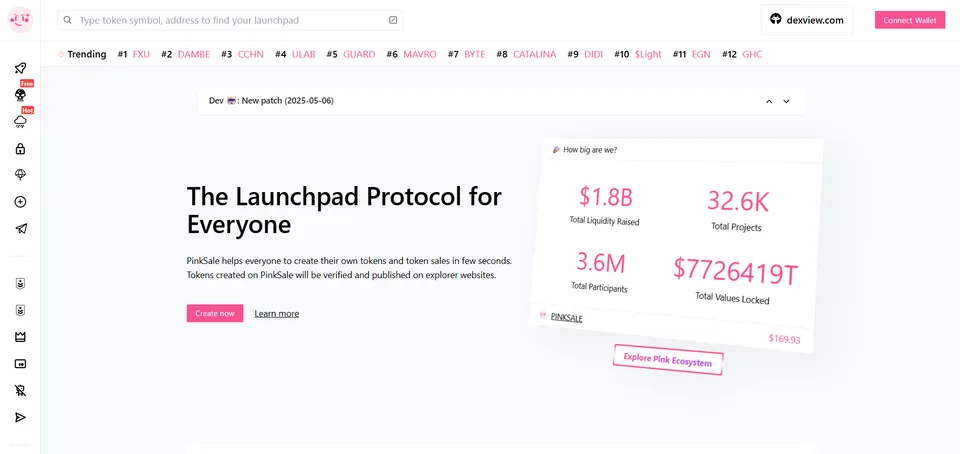The height and width of the screenshot is (454, 960).
Task: Click the slash shortcut icon in search box
Action: (x=393, y=20)
